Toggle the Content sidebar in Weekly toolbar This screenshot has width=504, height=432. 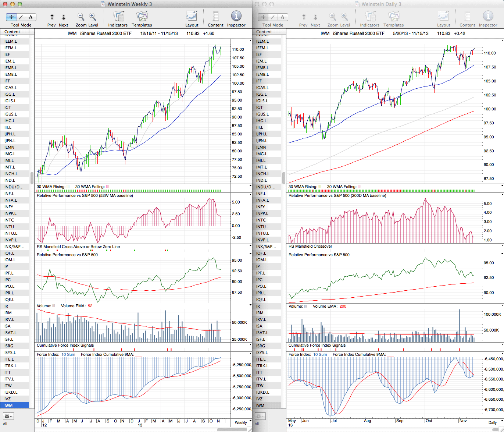215,17
